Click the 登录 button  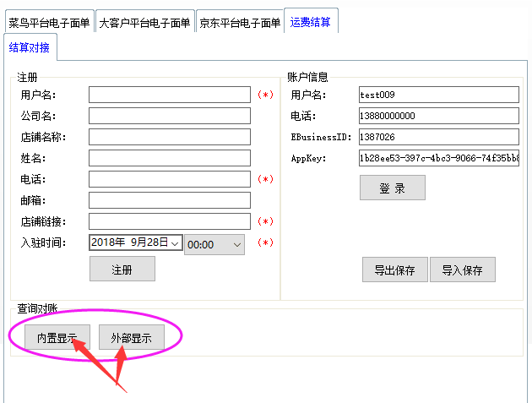click(x=392, y=188)
